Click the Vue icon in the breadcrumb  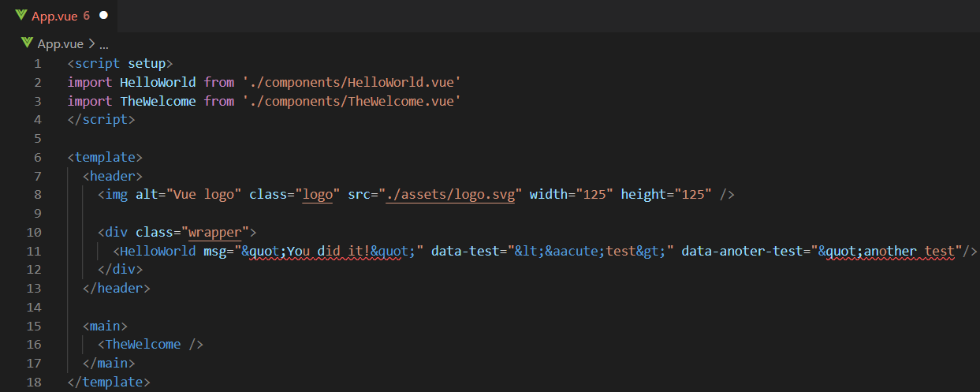[x=28, y=43]
